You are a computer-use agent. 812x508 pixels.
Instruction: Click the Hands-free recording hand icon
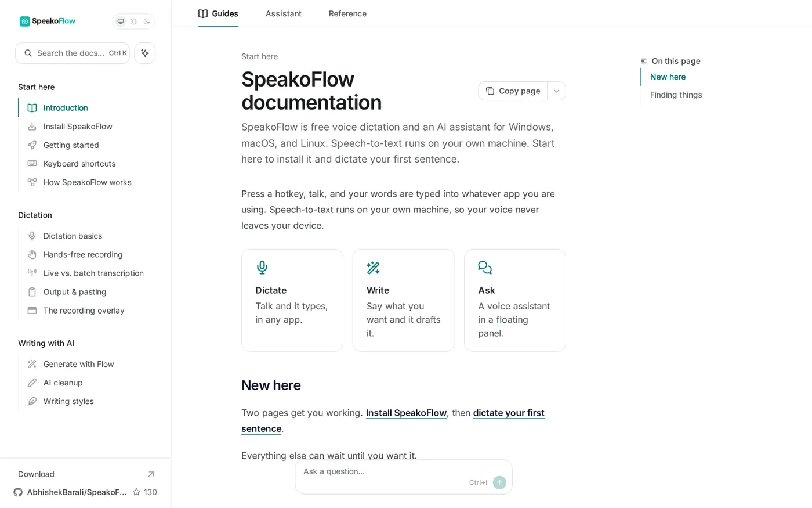coord(32,254)
